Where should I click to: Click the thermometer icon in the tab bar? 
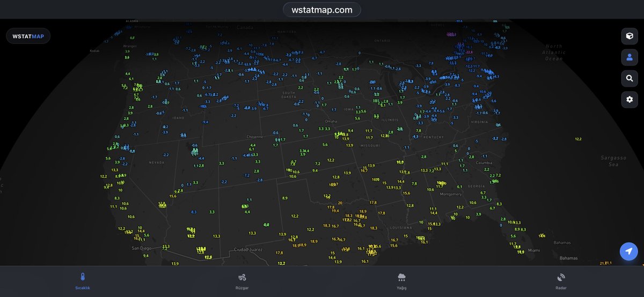pos(82,277)
